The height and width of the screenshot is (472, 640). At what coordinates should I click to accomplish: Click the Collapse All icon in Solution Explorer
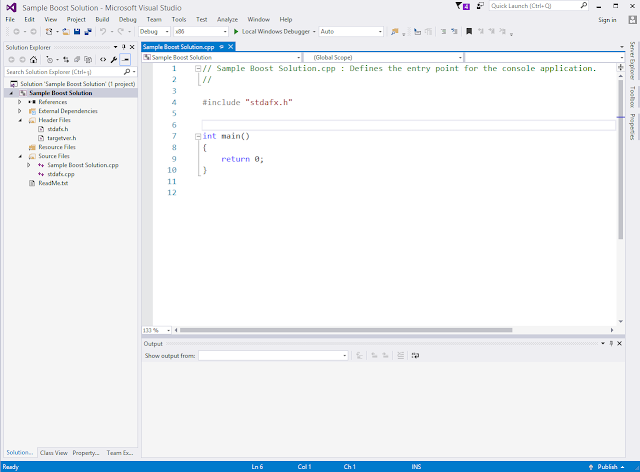[77, 60]
